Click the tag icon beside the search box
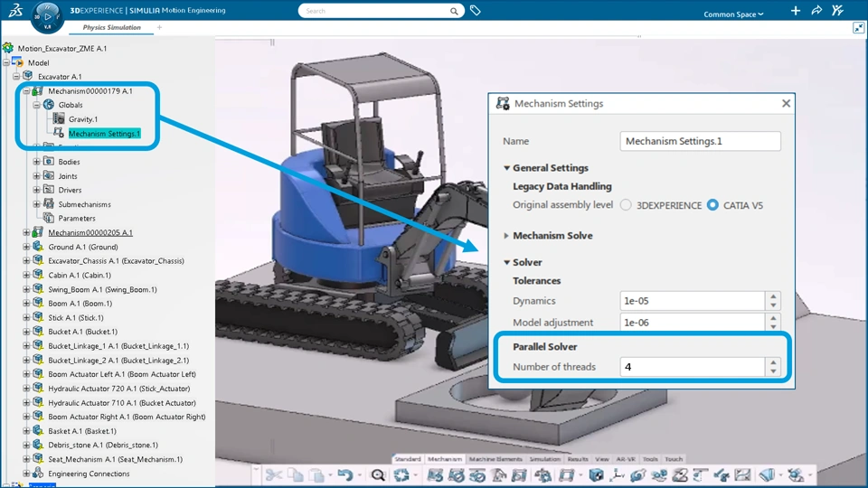868x488 pixels. [475, 11]
